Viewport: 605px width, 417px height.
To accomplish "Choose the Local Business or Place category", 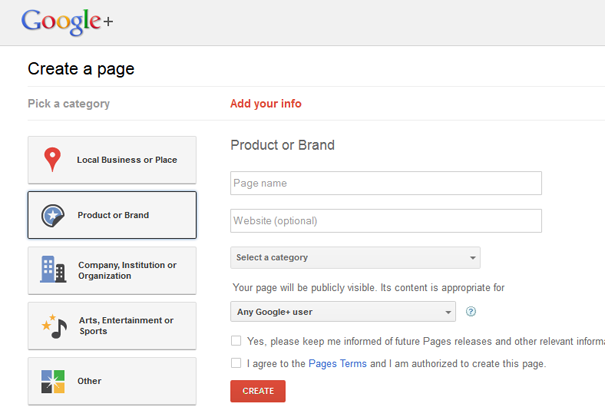I will click(127, 160).
